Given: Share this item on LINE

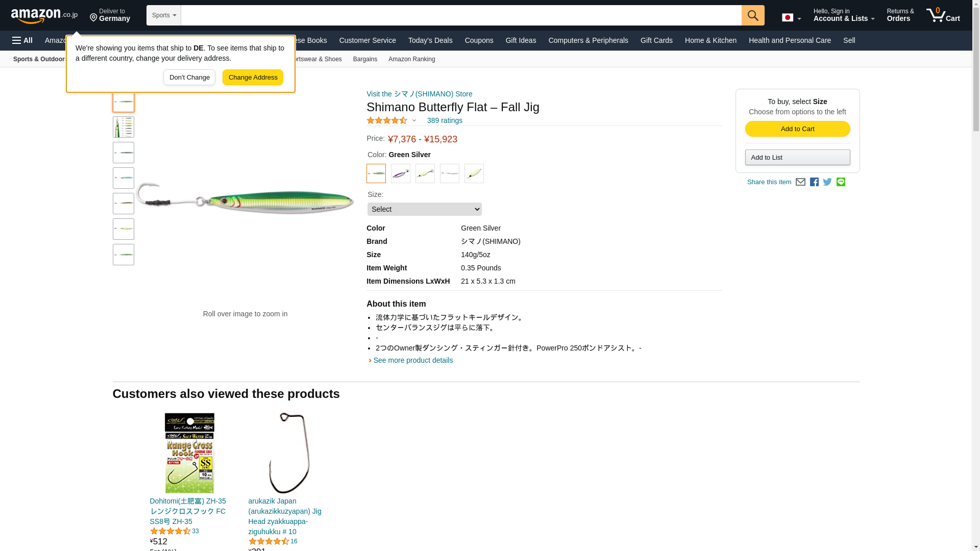Looking at the screenshot, I should tap(841, 182).
